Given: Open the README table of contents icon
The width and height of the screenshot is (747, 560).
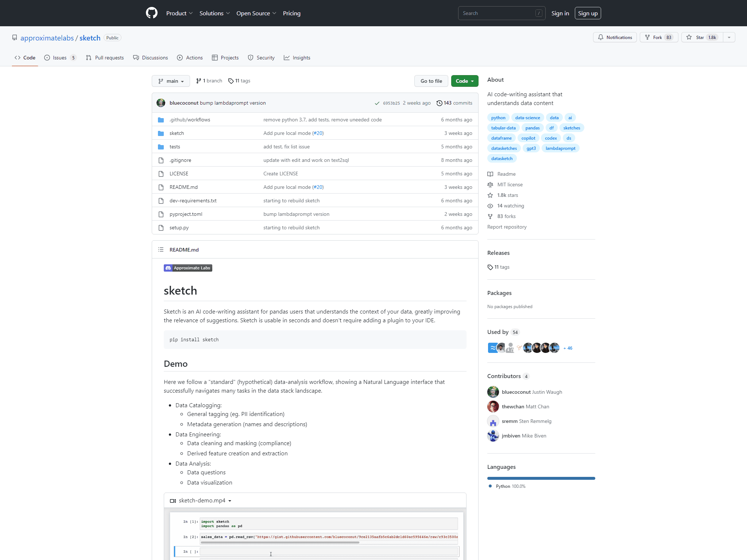Looking at the screenshot, I should [x=161, y=250].
